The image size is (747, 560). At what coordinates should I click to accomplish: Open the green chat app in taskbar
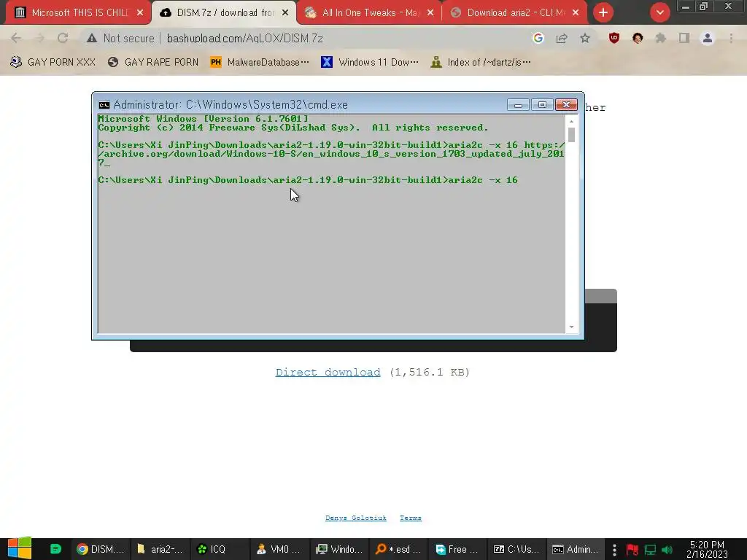pos(55,549)
